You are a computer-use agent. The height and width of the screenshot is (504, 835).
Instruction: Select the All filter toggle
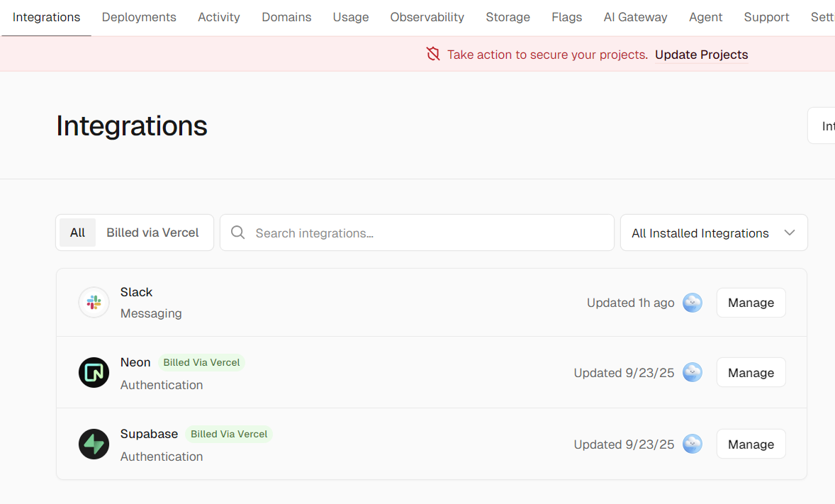pos(77,233)
